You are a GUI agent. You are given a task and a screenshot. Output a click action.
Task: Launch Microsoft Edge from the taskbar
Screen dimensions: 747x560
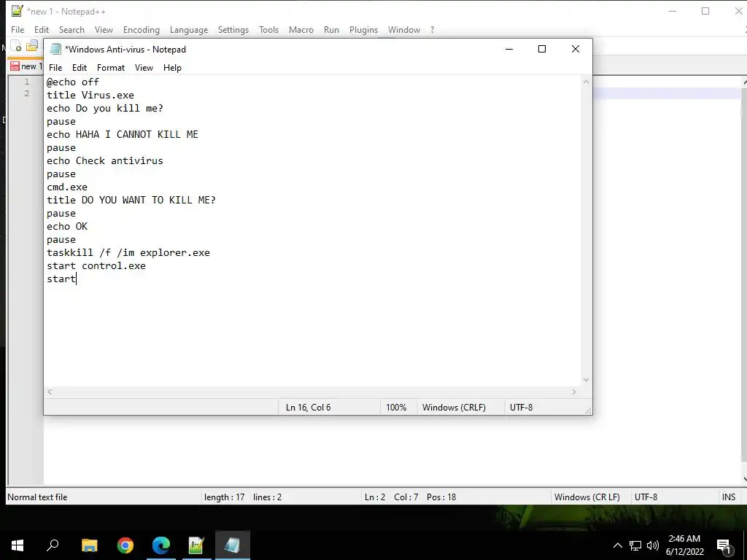click(161, 545)
